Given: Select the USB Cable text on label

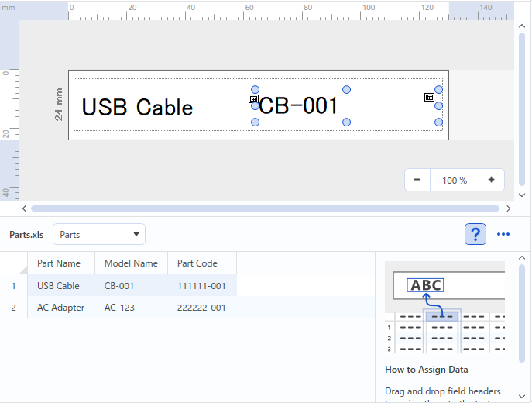Looking at the screenshot, I should tap(138, 107).
